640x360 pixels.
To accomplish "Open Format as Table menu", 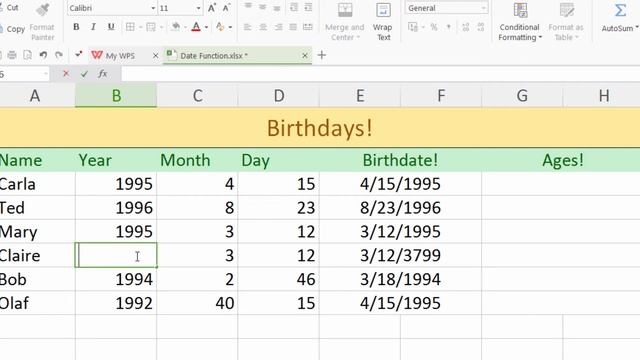I will [x=566, y=21].
